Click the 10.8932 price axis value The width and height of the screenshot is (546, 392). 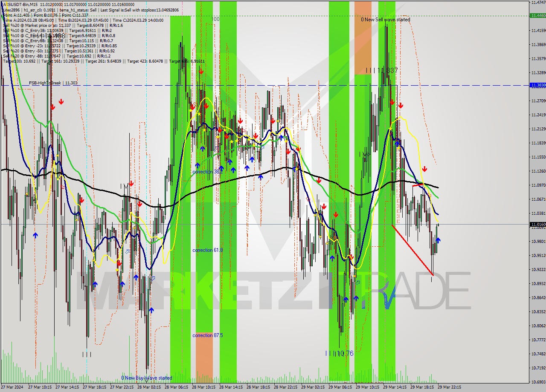tap(539, 283)
